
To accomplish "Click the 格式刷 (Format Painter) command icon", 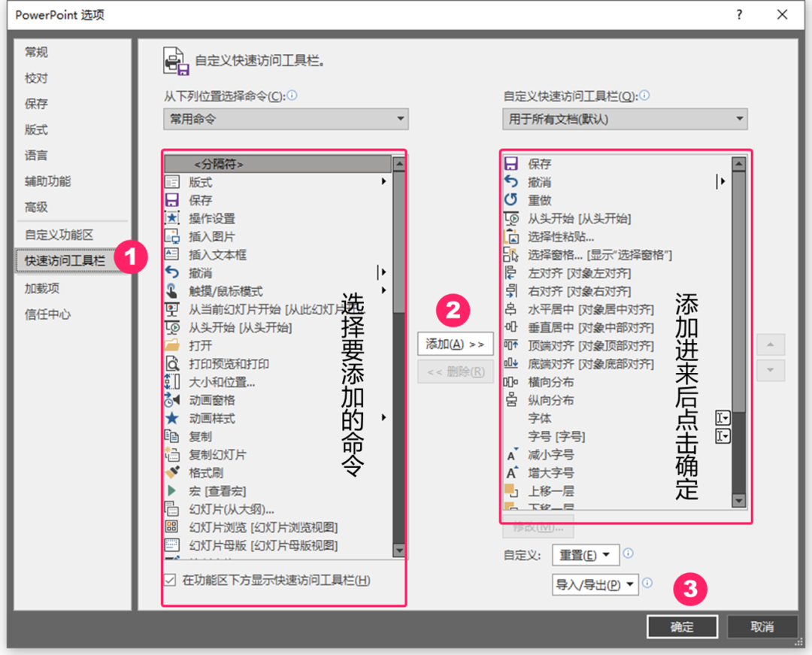I will pos(171,472).
